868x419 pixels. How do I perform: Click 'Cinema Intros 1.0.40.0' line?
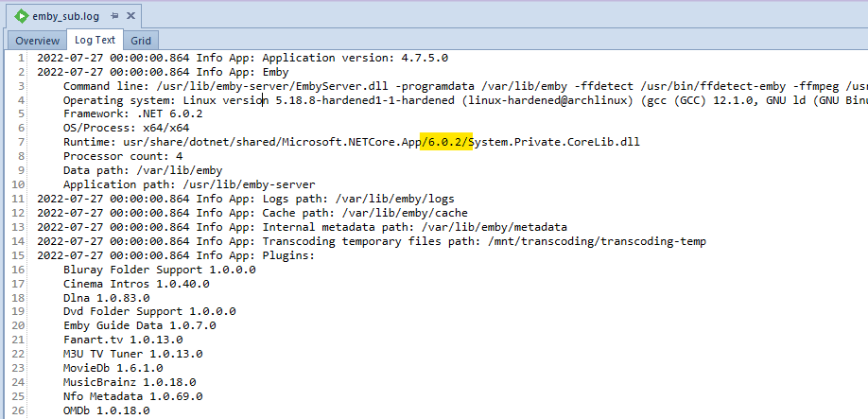point(136,284)
